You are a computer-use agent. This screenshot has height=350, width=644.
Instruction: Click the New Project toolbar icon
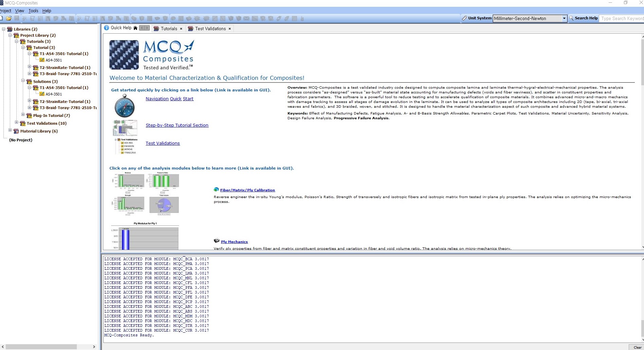[x=1, y=18]
